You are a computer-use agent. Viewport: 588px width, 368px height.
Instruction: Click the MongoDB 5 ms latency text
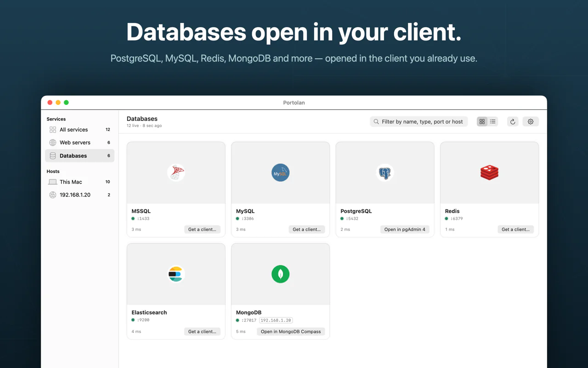[x=241, y=332]
